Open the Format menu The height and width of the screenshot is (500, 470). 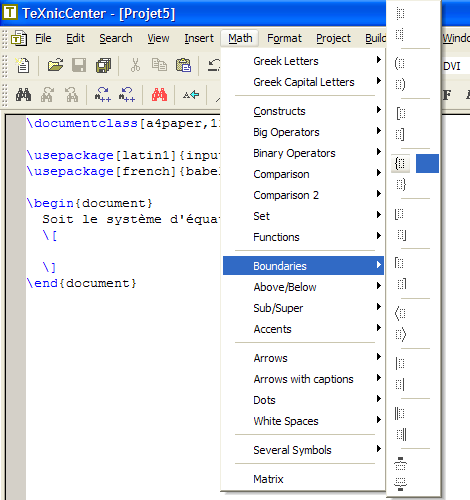(x=284, y=38)
